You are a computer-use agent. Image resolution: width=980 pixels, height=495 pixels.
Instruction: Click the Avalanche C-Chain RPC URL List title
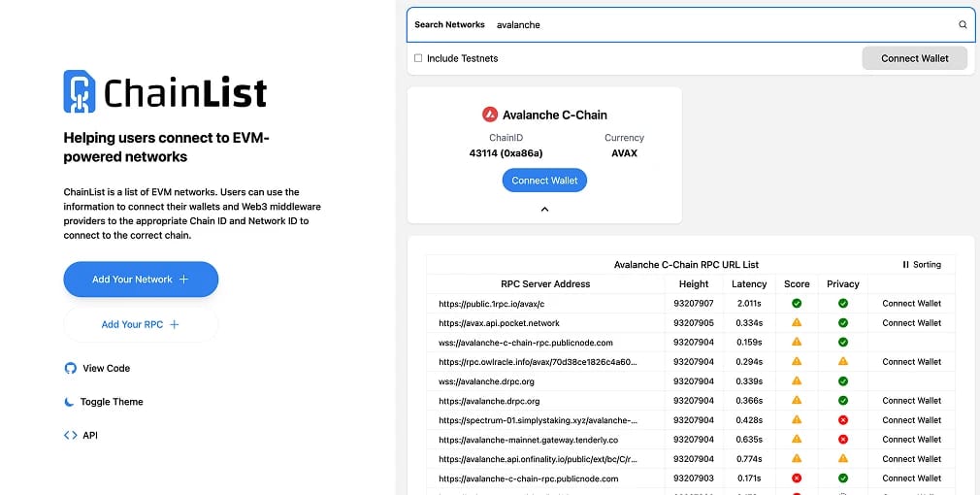tap(686, 264)
